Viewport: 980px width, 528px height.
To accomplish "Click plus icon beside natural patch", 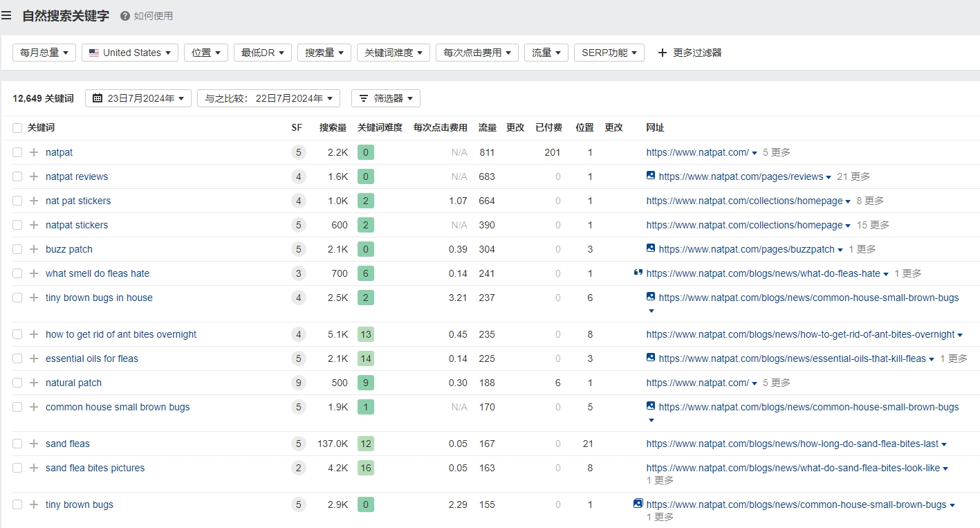I will click(34, 383).
